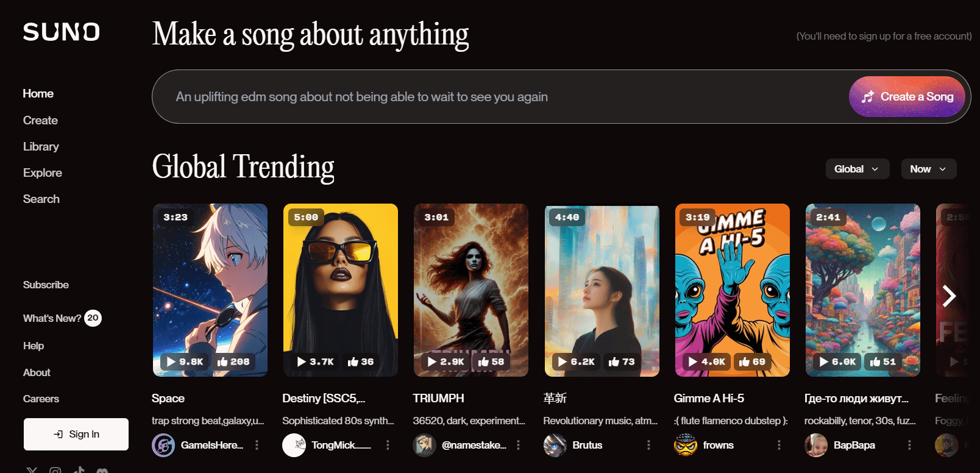
Task: Click the Suno logo
Action: (x=61, y=32)
